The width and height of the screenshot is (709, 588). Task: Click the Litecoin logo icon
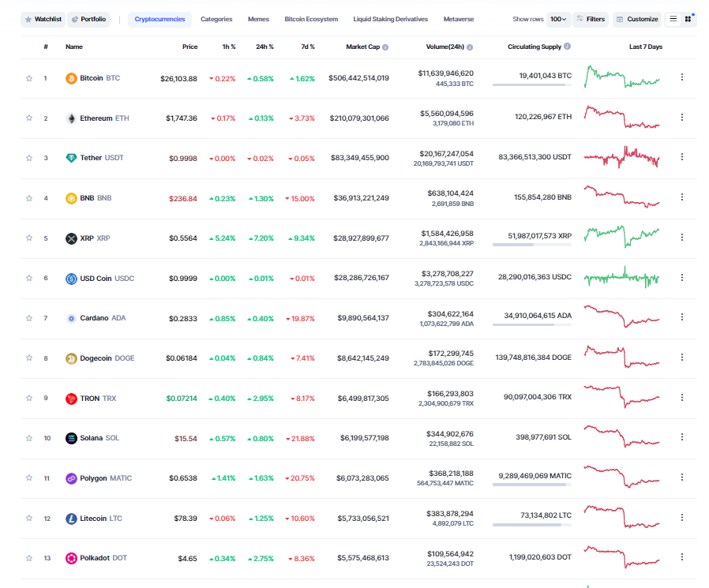[71, 519]
